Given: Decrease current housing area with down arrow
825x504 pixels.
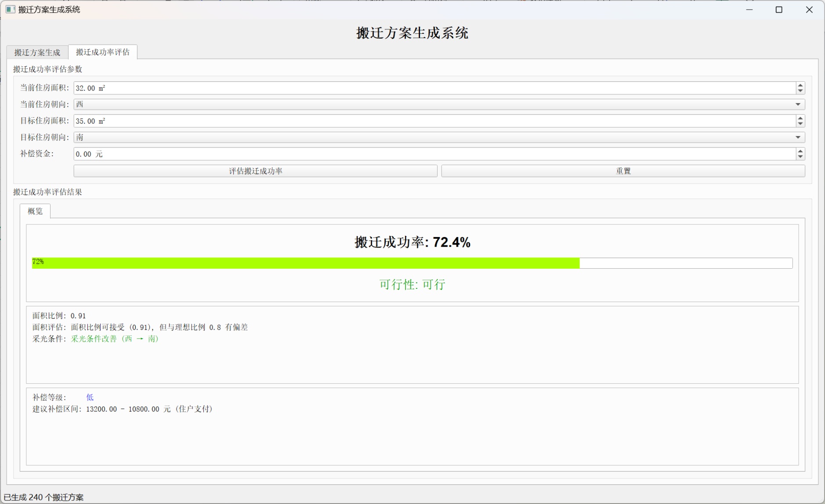Looking at the screenshot, I should point(800,91).
